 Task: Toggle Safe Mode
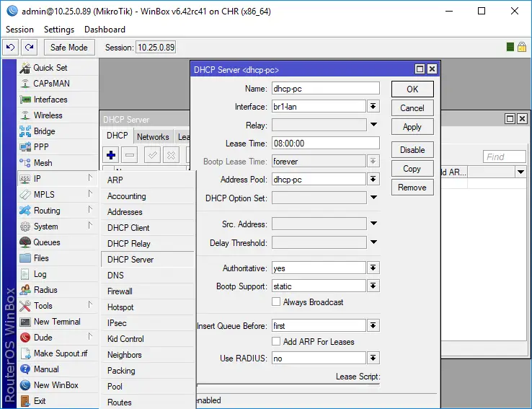pos(69,47)
